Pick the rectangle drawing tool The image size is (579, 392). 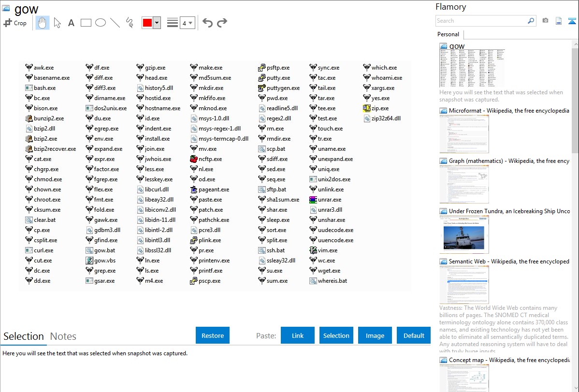tap(86, 23)
